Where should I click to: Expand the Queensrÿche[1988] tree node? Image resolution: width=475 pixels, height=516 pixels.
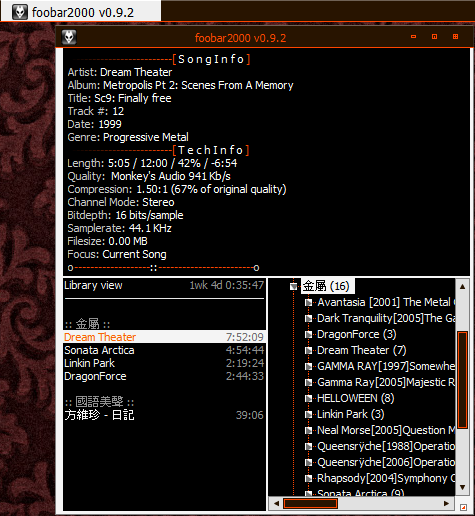(x=309, y=446)
